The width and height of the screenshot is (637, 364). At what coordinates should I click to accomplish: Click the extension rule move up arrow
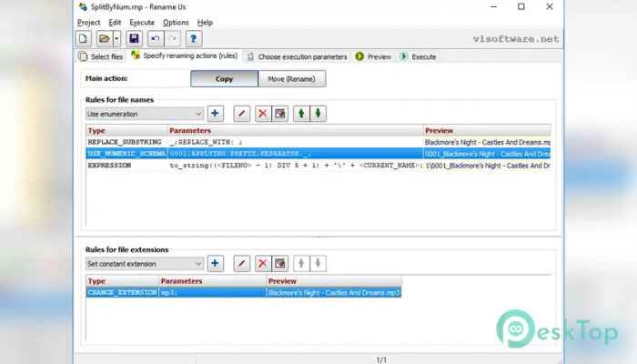(x=301, y=264)
